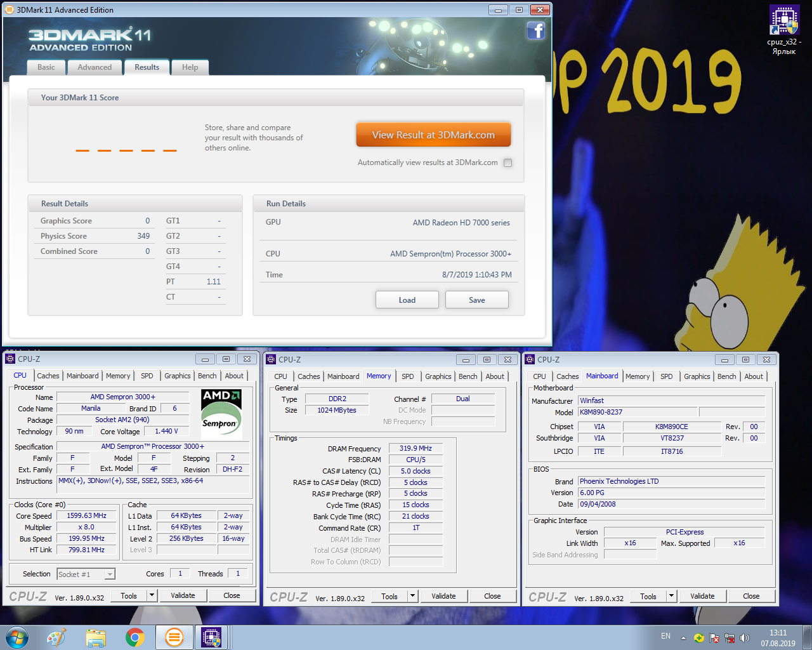Image resolution: width=812 pixels, height=650 pixels.
Task: Click Close in left CPU-Z window
Action: pos(232,595)
